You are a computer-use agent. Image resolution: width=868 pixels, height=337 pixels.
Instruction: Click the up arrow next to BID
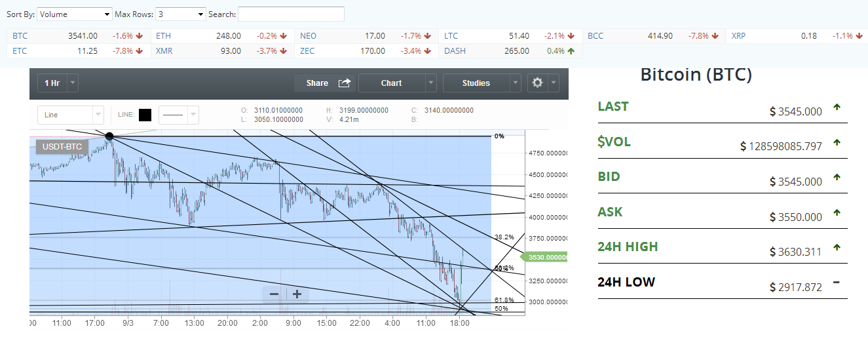[x=837, y=177]
